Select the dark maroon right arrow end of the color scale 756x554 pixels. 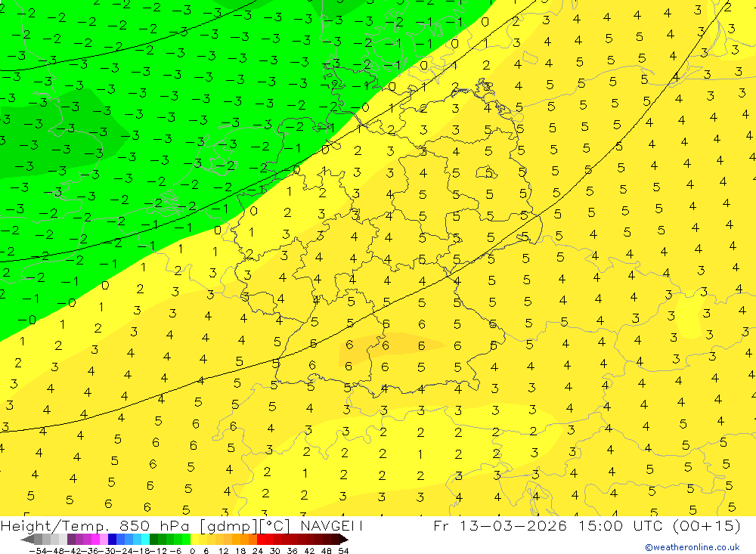pos(344,539)
